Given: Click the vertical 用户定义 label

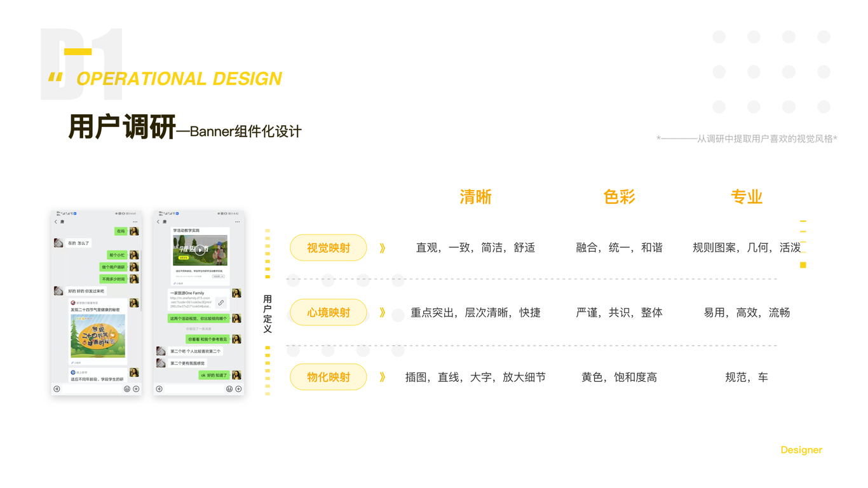Looking at the screenshot, I should tap(268, 314).
